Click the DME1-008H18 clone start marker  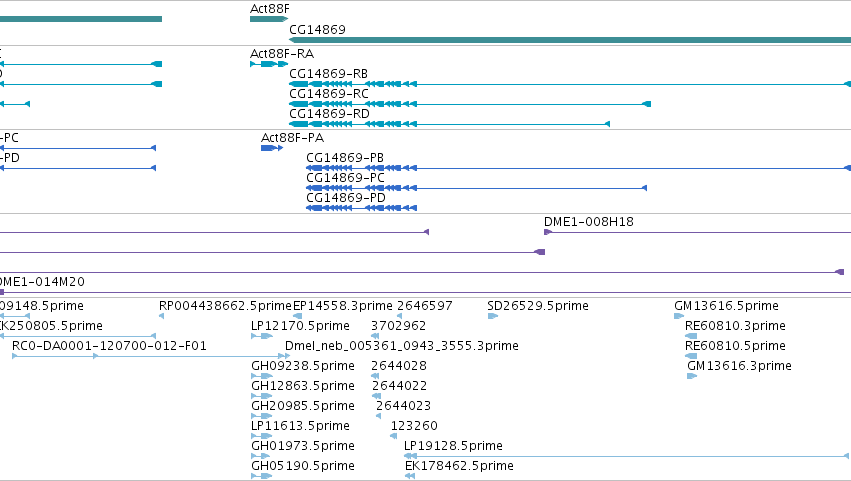pos(548,232)
